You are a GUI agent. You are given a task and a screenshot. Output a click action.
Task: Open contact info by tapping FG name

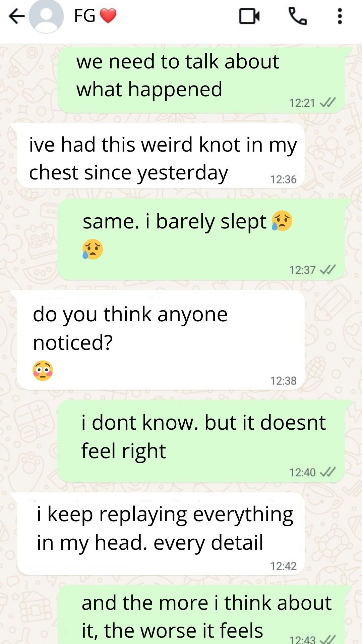[x=85, y=16]
